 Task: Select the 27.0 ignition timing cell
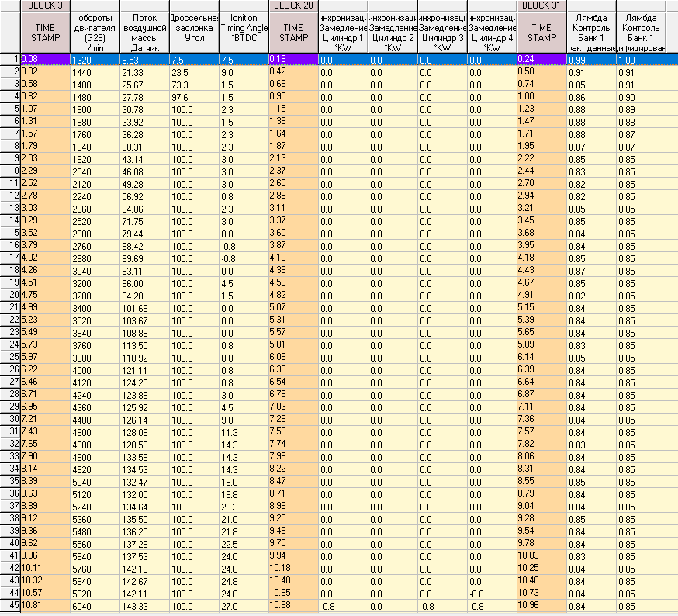(244, 605)
